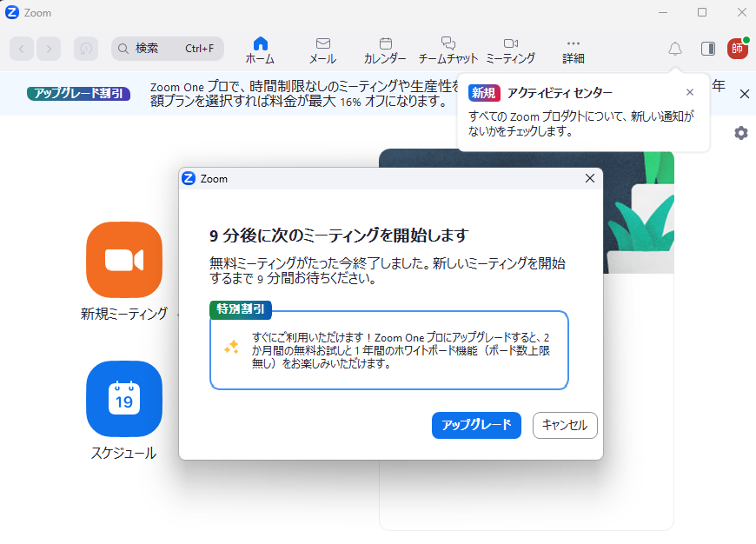Dismiss the アクティビティ センター tooltip
Viewport: 756px width, 544px height.
690,92
